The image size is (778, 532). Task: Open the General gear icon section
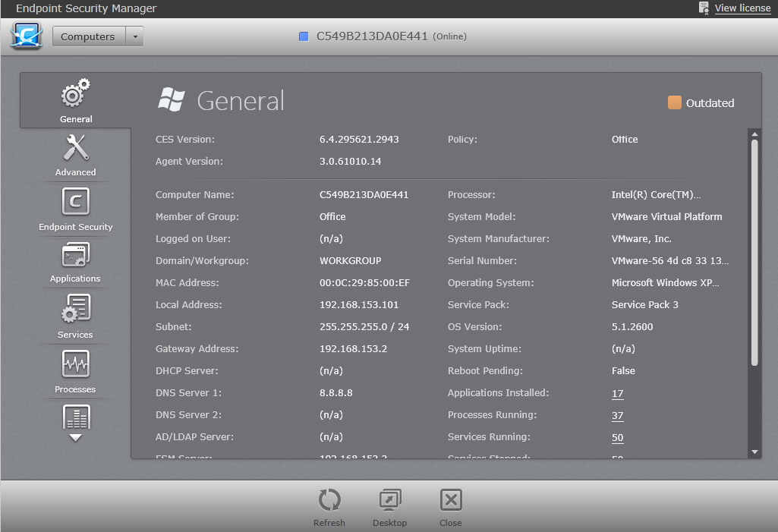[x=76, y=96]
